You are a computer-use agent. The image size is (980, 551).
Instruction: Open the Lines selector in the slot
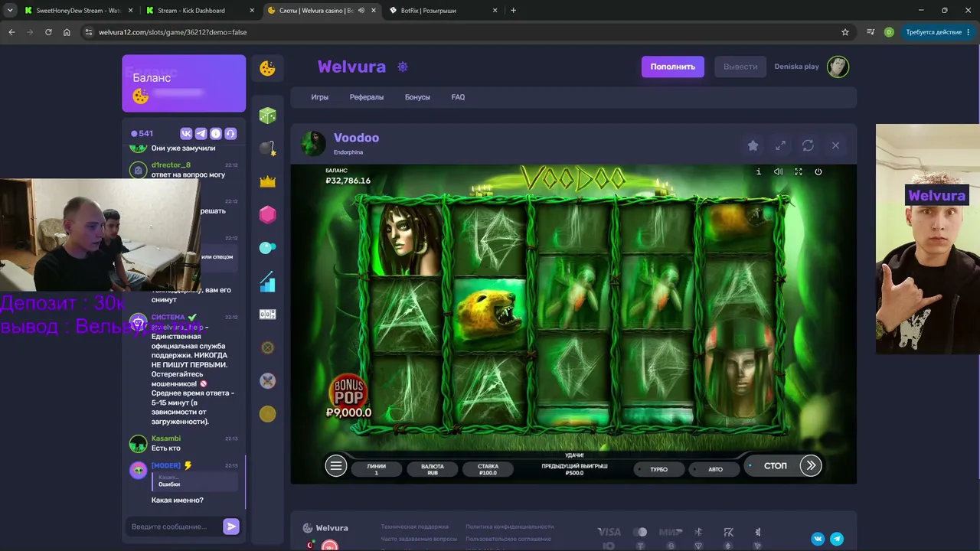pos(376,469)
